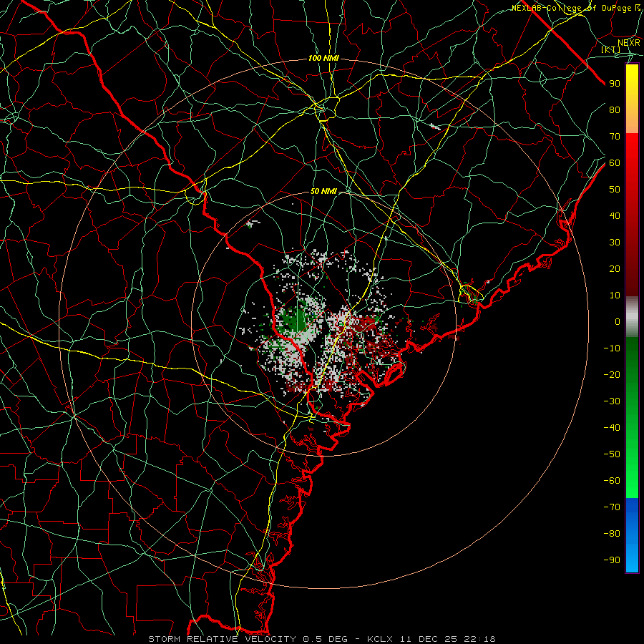Click the 50 value on velocity scale
This screenshot has height=644, width=644.
point(615,190)
